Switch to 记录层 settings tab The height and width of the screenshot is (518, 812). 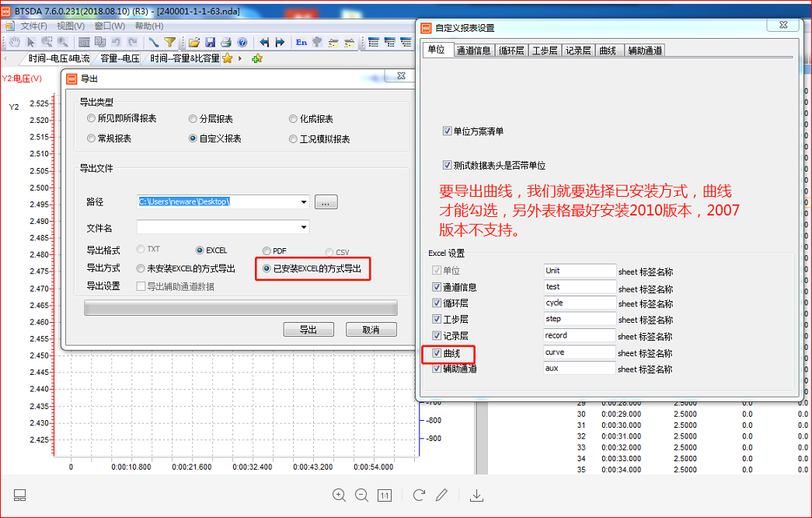click(x=578, y=51)
